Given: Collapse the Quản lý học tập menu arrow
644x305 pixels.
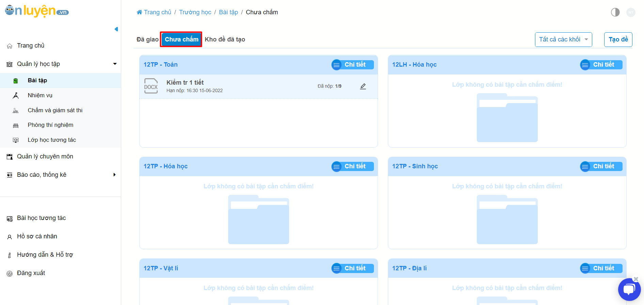Looking at the screenshot, I should 115,64.
